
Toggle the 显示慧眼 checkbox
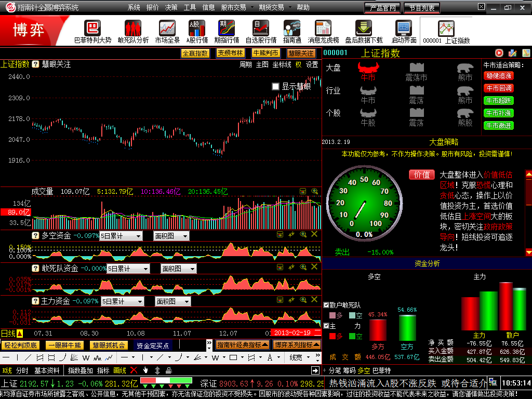click(275, 87)
